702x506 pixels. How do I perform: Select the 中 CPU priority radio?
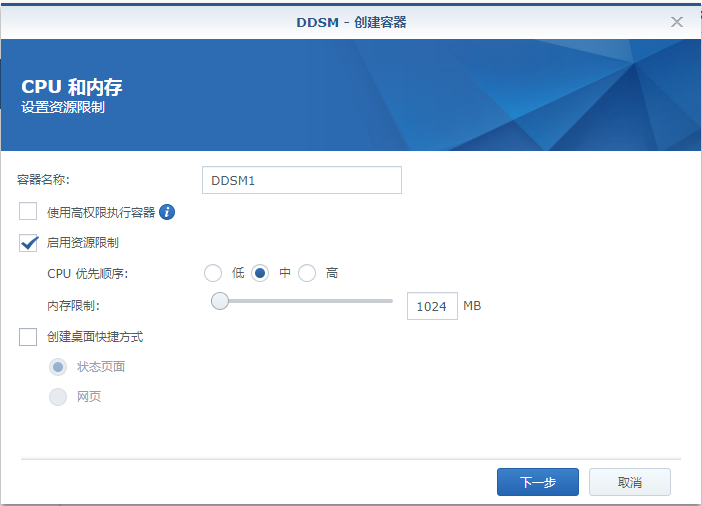click(x=260, y=273)
